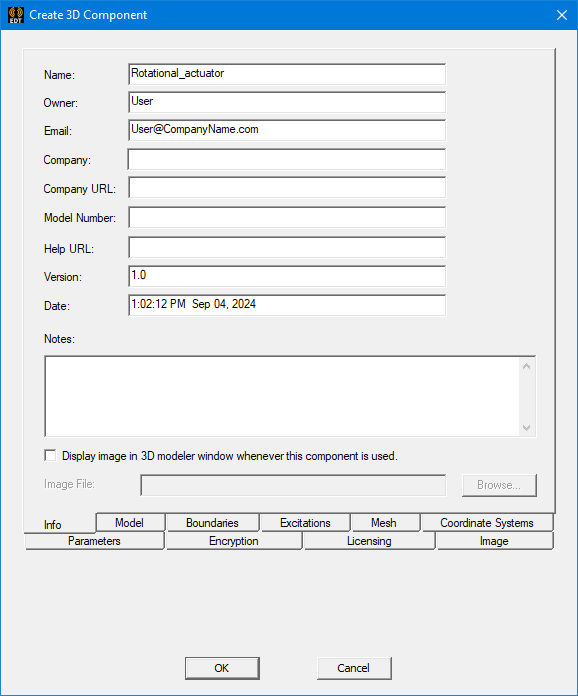This screenshot has width=578, height=696.
Task: Switch to the Parameters tab
Action: 94,541
